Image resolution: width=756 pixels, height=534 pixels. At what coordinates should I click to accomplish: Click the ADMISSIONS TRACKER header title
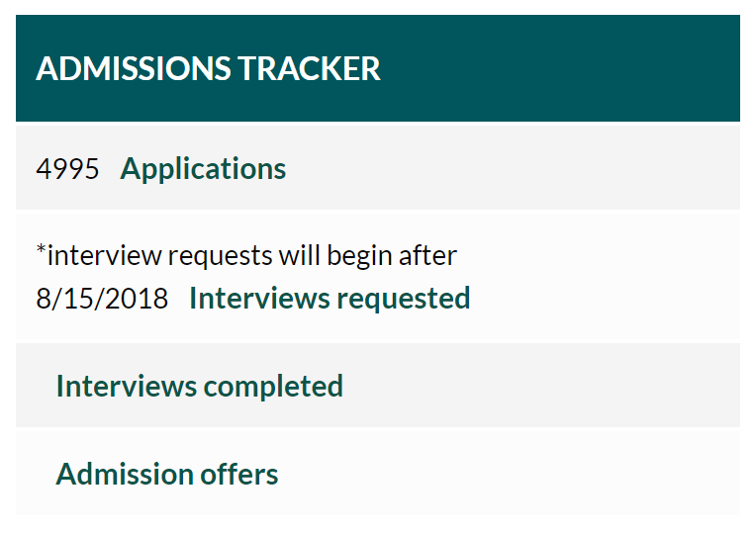tap(208, 68)
